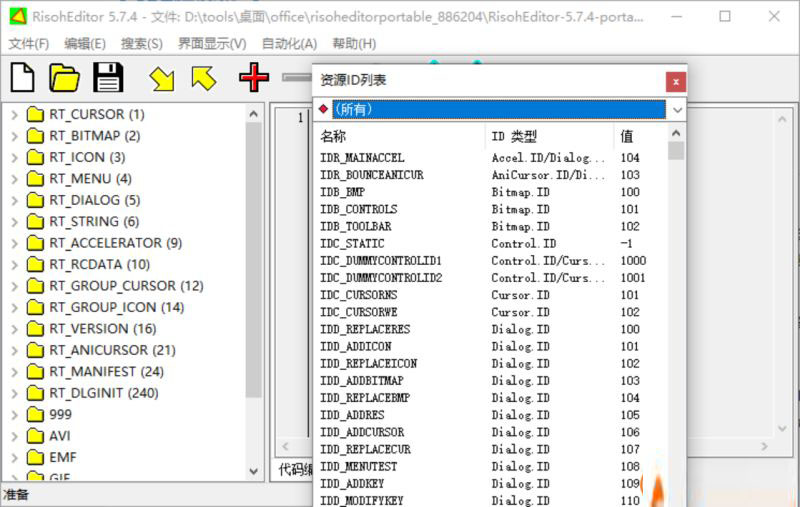This screenshot has width=800, height=507.
Task: Click the code editor scroll-down arrow
Action: click(x=782, y=429)
